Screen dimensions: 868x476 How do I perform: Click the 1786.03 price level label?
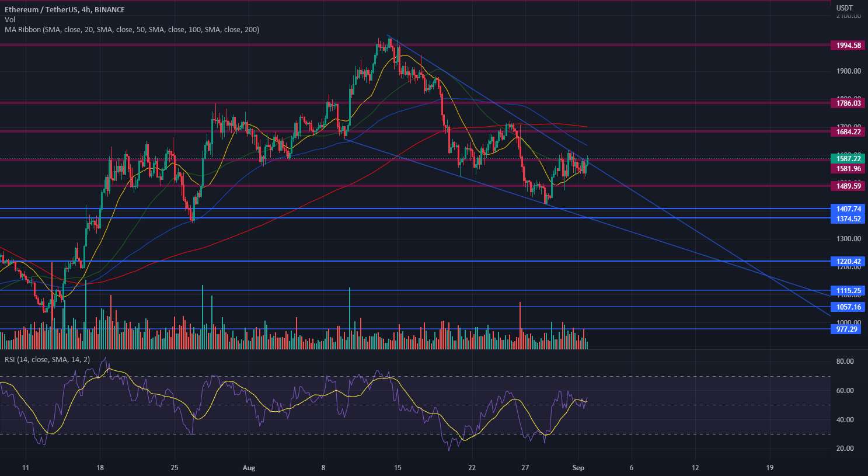(x=848, y=103)
